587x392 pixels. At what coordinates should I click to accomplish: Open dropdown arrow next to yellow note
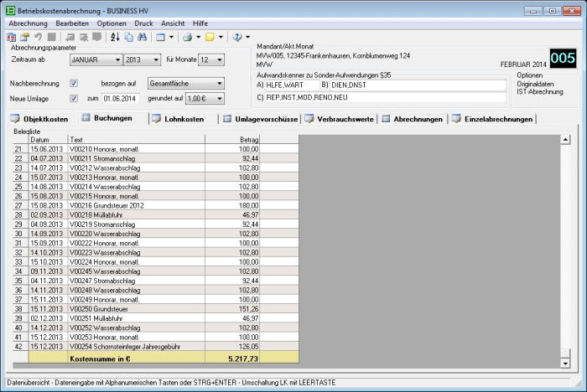tap(221, 37)
